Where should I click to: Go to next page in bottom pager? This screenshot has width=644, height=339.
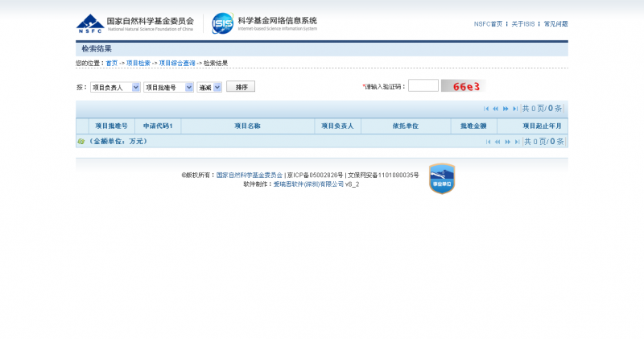tap(508, 142)
